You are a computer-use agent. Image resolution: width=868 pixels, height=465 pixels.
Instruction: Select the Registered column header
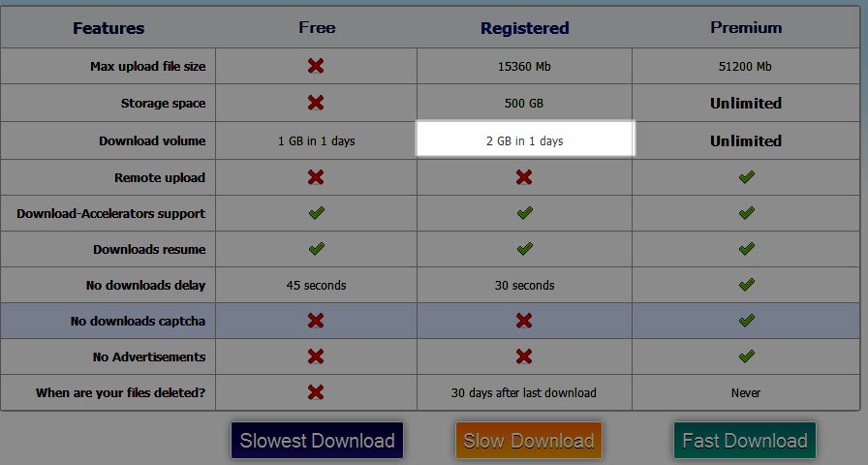(524, 28)
